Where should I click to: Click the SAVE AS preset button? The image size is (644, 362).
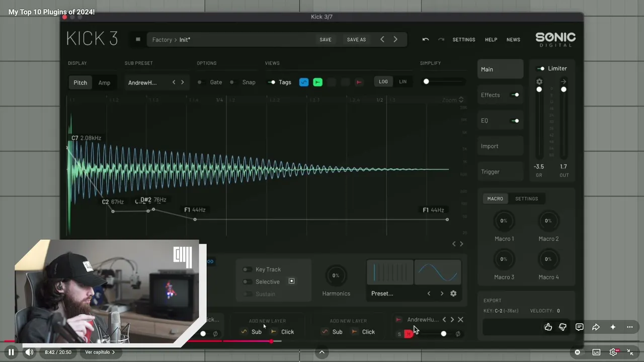click(356, 40)
